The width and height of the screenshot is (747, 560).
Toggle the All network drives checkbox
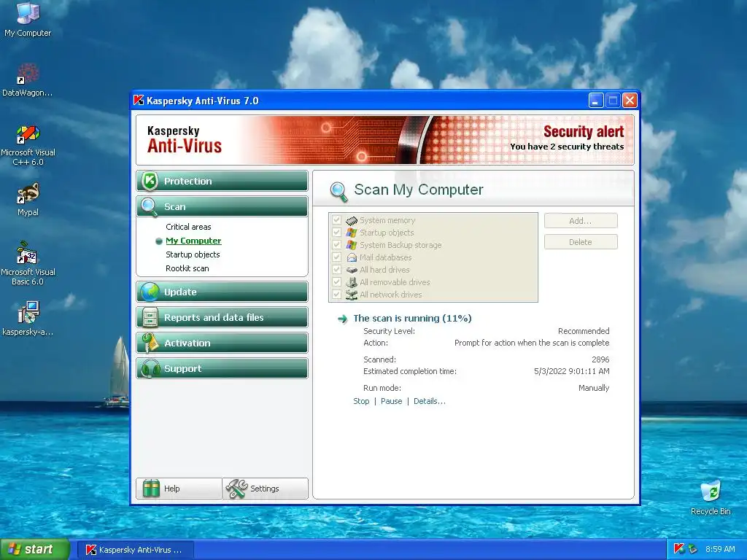click(337, 295)
